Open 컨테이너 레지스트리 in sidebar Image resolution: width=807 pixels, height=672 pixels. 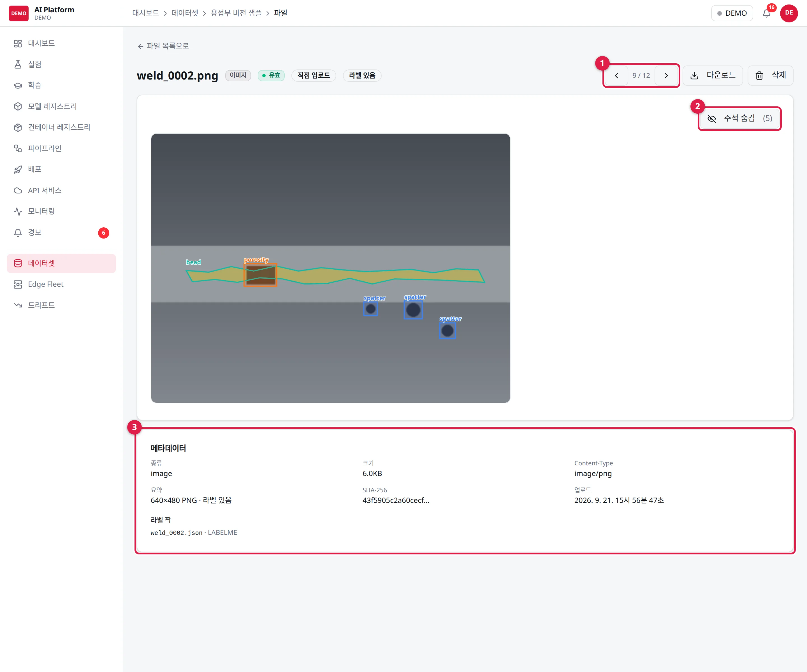[61, 127]
